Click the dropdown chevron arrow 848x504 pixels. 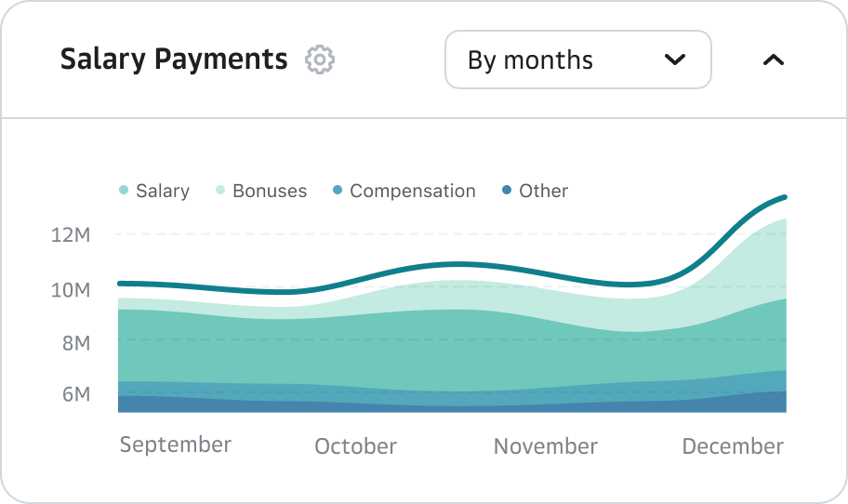[x=675, y=60]
